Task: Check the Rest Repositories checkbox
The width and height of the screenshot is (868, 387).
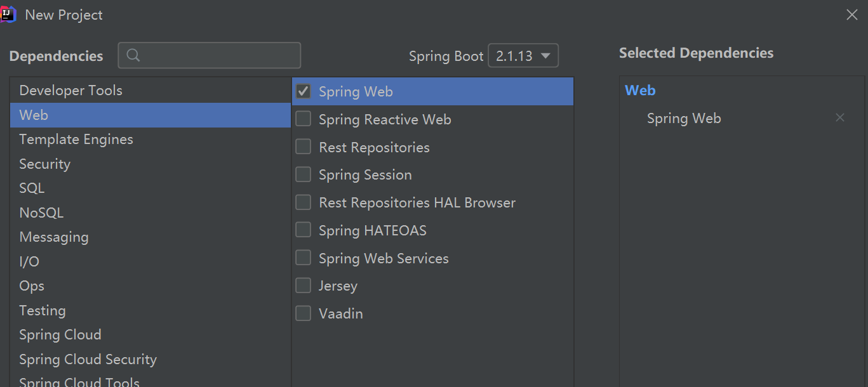Action: click(303, 147)
